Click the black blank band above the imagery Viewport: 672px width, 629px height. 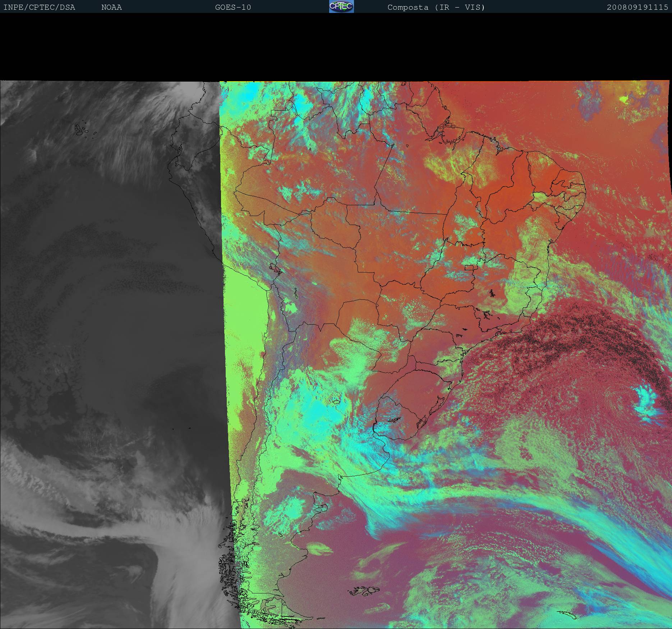coord(336,47)
